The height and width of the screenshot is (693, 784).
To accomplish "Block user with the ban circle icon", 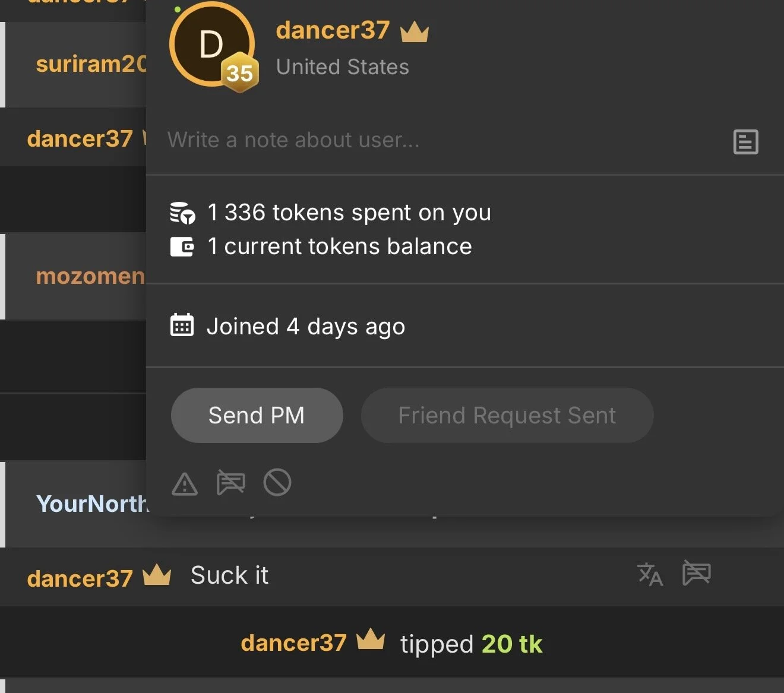I will pyautogui.click(x=277, y=482).
